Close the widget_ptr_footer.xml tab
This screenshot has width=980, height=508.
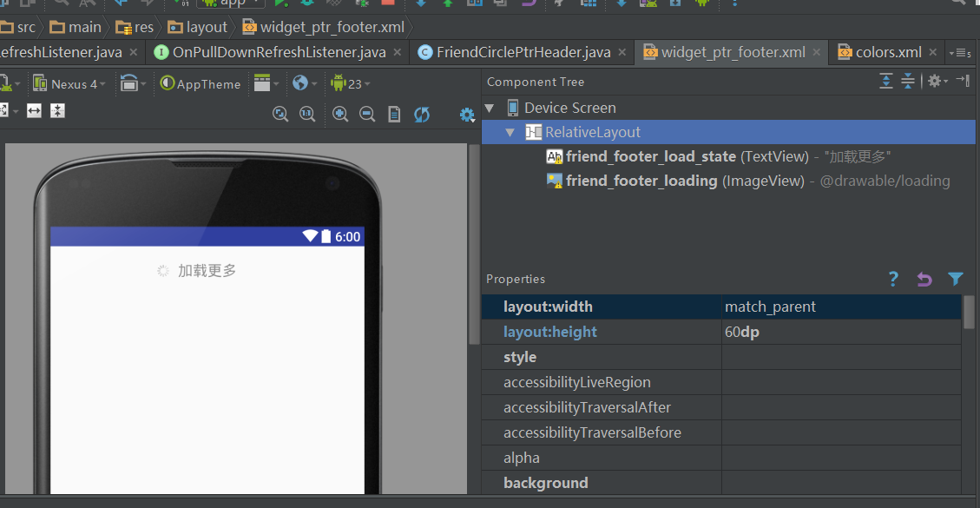816,53
